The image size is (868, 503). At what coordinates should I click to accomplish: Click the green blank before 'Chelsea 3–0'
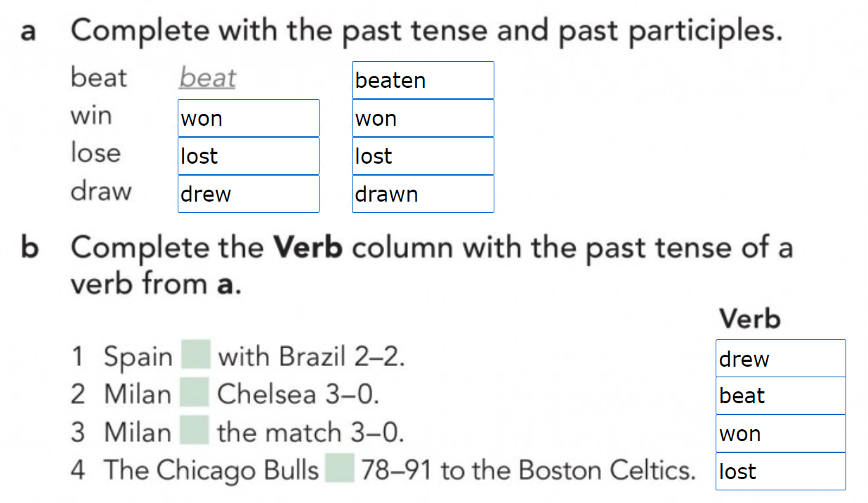click(195, 393)
